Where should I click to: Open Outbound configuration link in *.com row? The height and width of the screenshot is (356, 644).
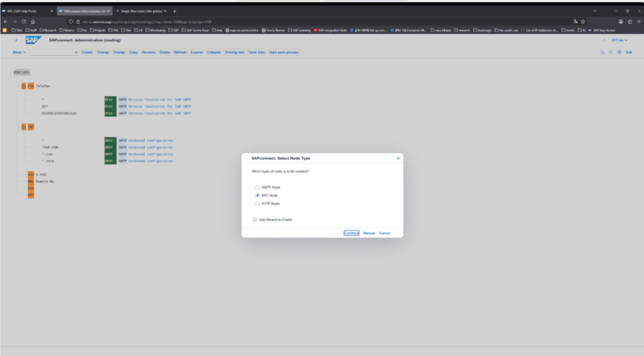(151, 154)
